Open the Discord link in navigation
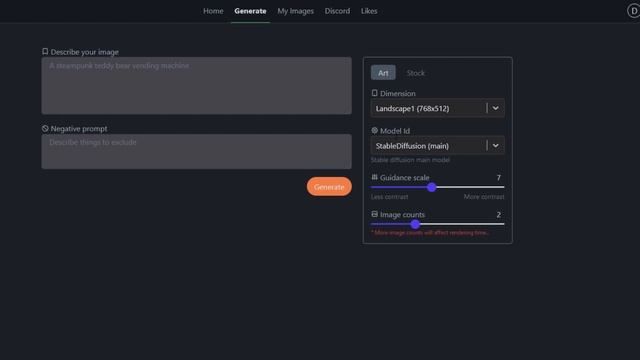Screen dimensions: 640x360 click(337, 11)
